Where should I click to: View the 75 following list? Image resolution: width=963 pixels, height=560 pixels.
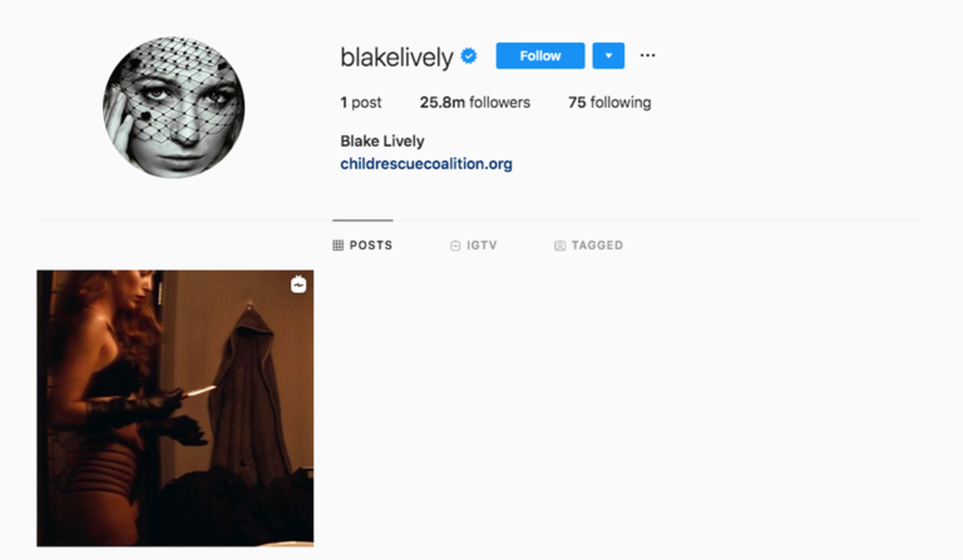tap(610, 103)
